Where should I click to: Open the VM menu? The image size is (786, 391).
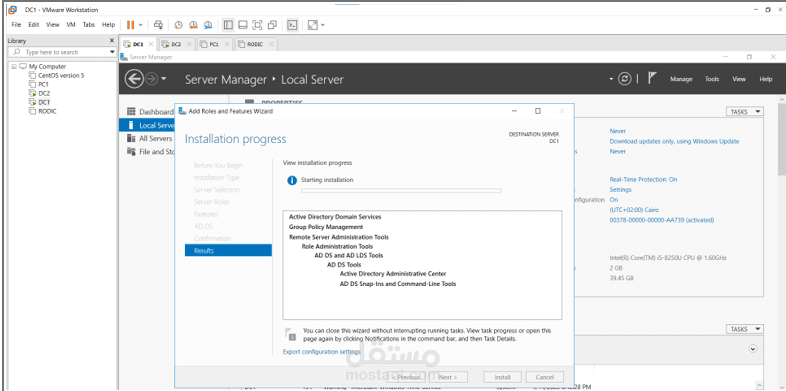[71, 25]
